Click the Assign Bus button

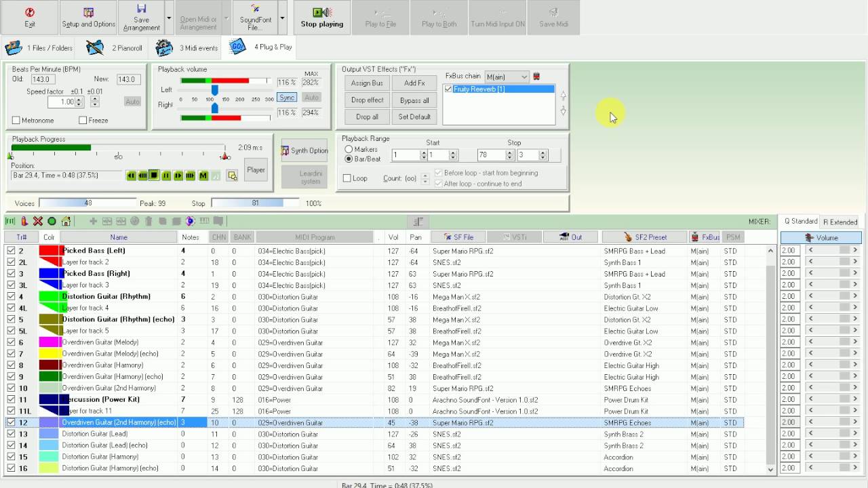tap(367, 83)
